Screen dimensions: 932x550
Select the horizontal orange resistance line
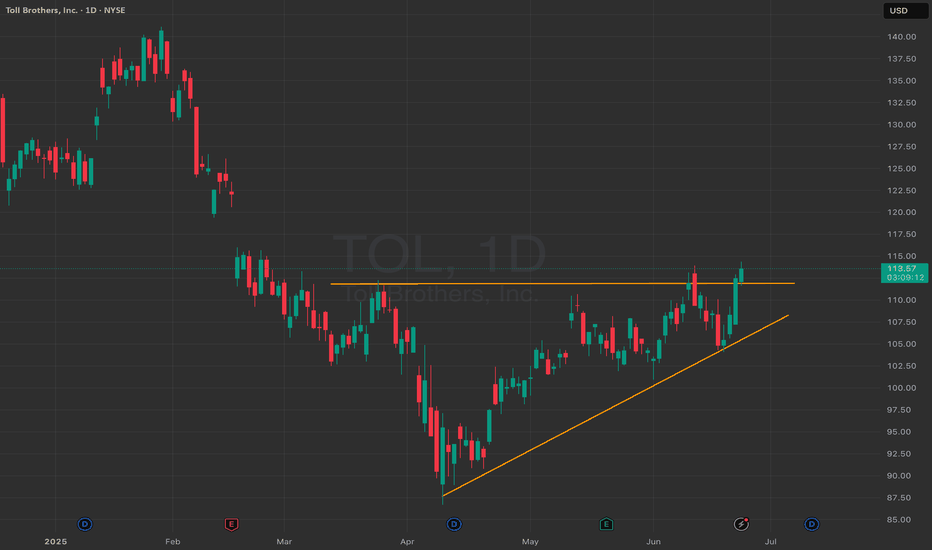point(562,284)
